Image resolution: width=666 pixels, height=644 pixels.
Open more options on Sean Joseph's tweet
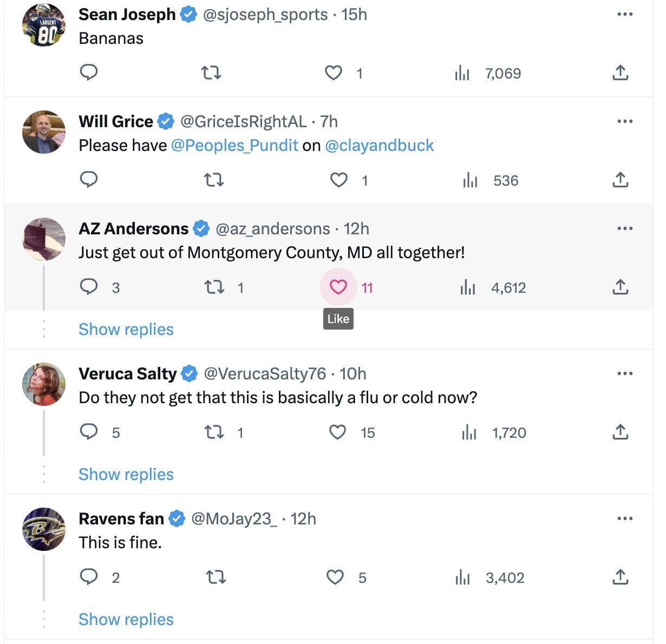point(624,14)
